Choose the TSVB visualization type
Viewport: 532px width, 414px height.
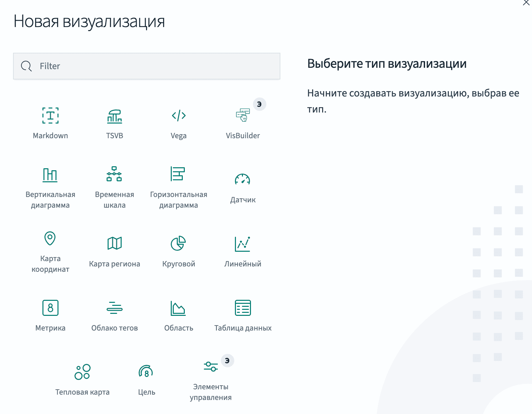pyautogui.click(x=115, y=116)
